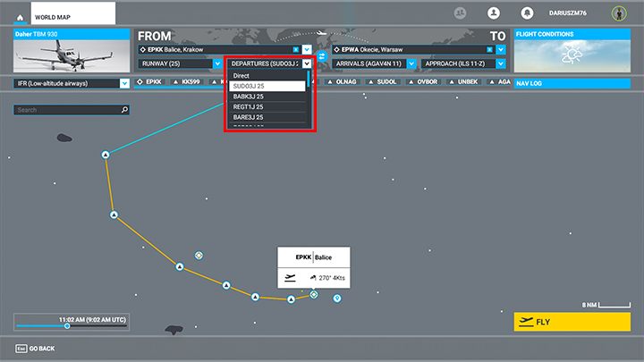This screenshot has width=644, height=362.
Task: Adjust the time of day slider
Action: [67, 325]
